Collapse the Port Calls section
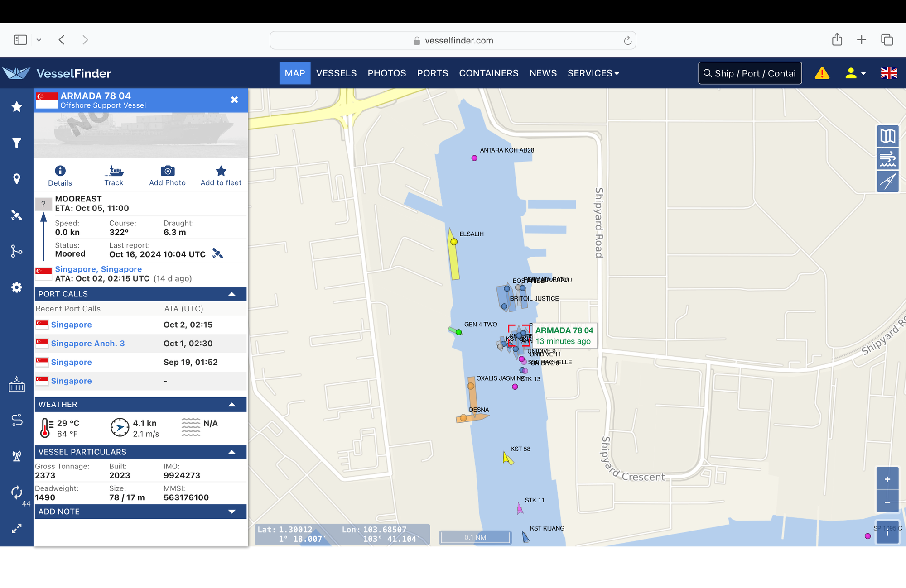Screen dimensions: 906x588 click(231, 294)
